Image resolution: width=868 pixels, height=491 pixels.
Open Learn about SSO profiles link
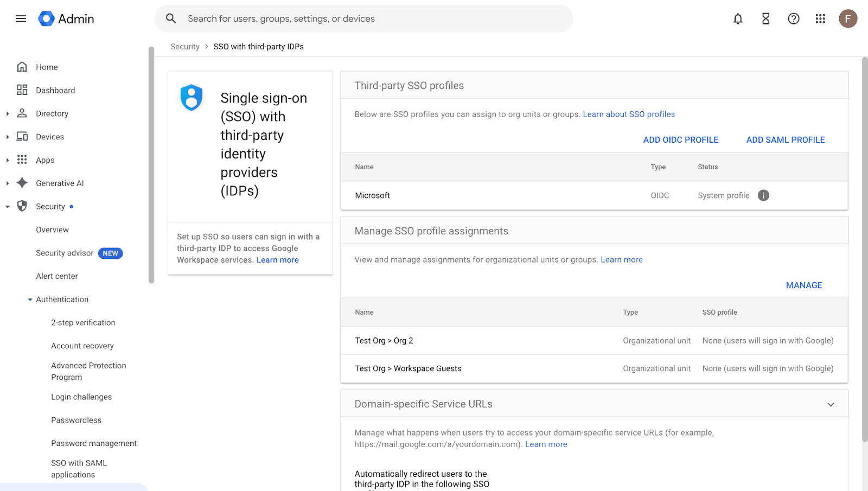[x=629, y=114]
